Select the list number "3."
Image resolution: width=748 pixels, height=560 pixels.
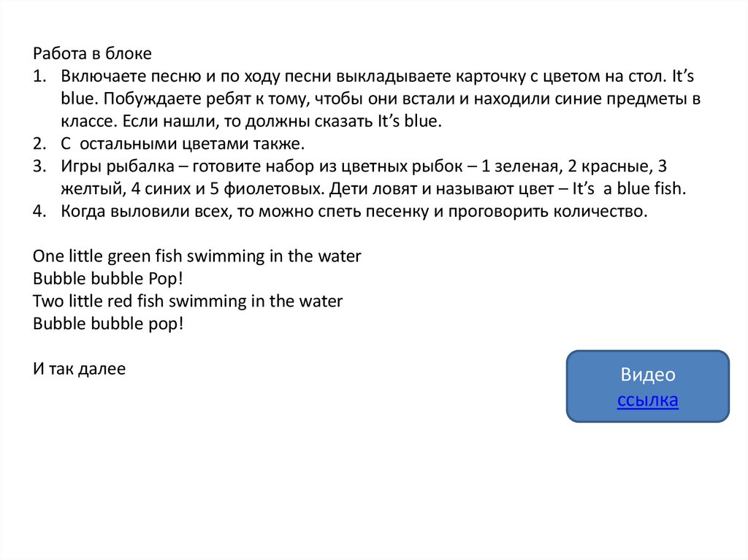point(40,166)
